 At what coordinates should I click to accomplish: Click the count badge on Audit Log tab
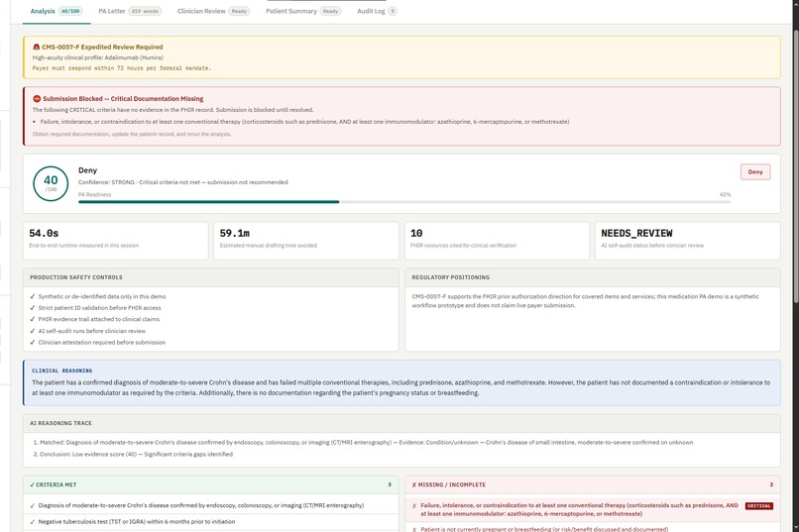click(393, 11)
